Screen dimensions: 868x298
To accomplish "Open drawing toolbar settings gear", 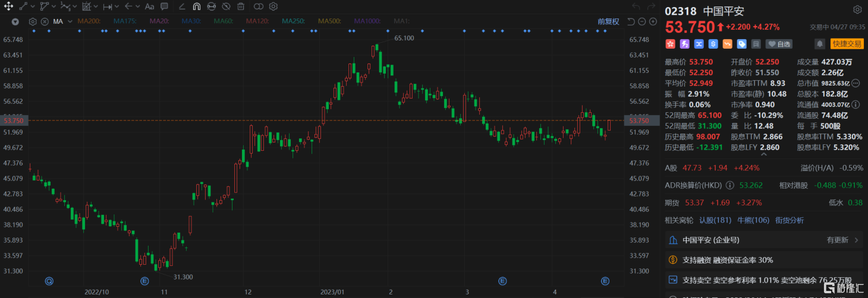I will tap(273, 7).
